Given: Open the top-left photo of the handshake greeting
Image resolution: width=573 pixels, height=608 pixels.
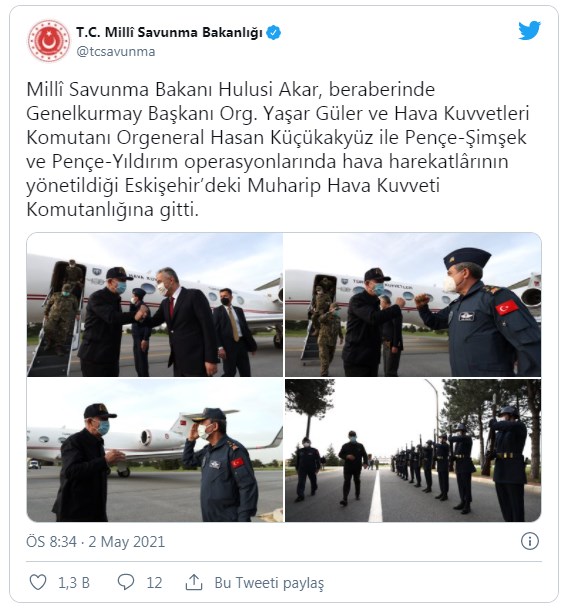Looking at the screenshot, I should click(155, 304).
